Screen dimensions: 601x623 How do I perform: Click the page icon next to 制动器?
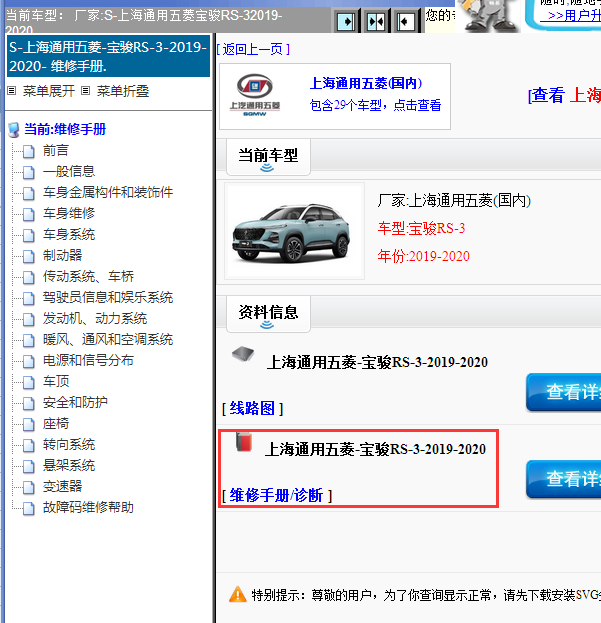pyautogui.click(x=28, y=256)
